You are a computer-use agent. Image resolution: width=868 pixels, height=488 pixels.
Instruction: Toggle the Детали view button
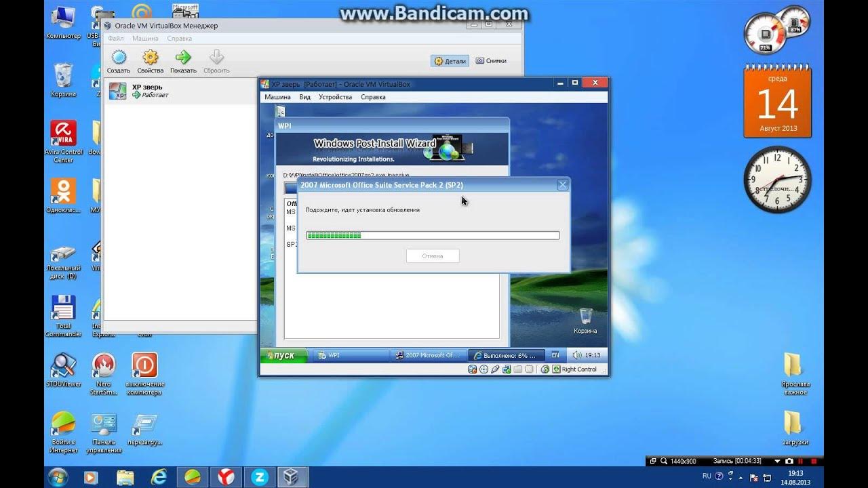point(450,61)
